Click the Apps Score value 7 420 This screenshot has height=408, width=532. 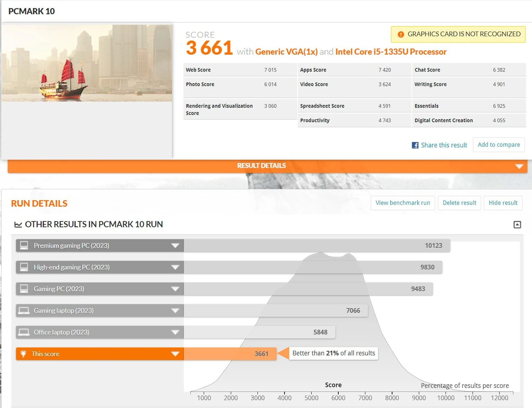point(385,70)
